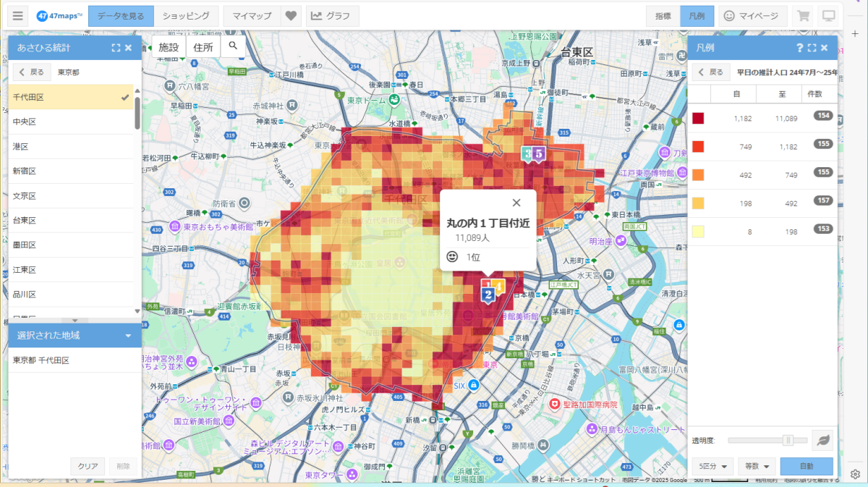Click the leaf icon button
The height and width of the screenshot is (487, 868).
point(823,440)
